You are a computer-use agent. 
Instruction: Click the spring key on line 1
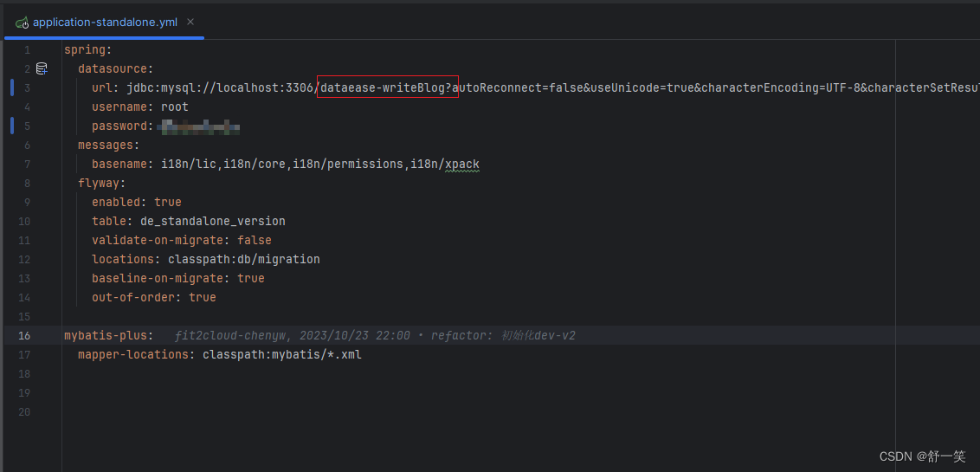pyautogui.click(x=84, y=49)
